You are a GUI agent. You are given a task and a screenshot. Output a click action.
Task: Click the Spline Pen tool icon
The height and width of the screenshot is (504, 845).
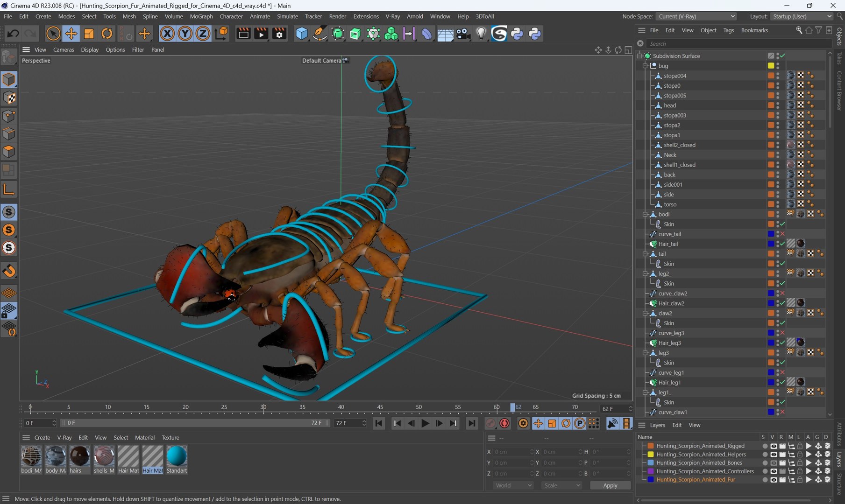[320, 34]
